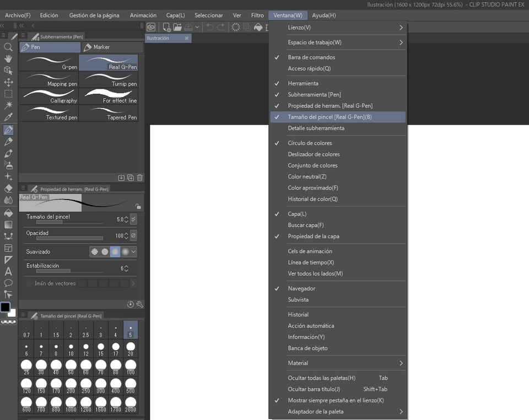The width and height of the screenshot is (529, 420).
Task: Pick brush size 100 from the preset grid
Action: click(x=131, y=365)
